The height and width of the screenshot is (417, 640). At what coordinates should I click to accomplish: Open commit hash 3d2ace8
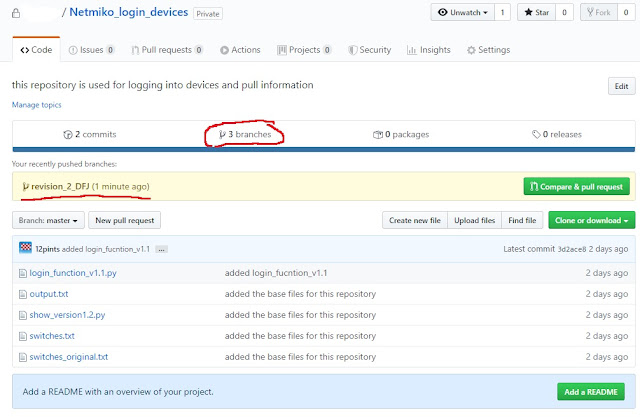click(x=571, y=249)
